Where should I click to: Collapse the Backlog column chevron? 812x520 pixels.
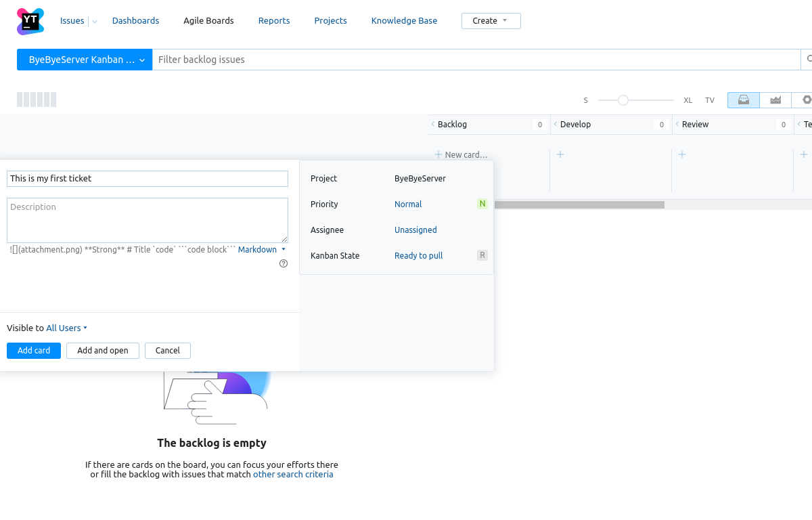pos(433,124)
